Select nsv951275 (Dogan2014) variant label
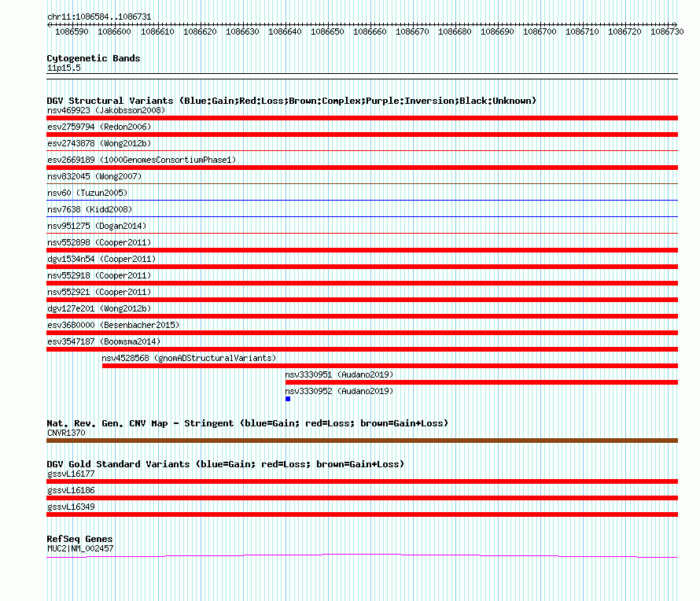Viewport: 700px width, 601px height. pyautogui.click(x=97, y=226)
